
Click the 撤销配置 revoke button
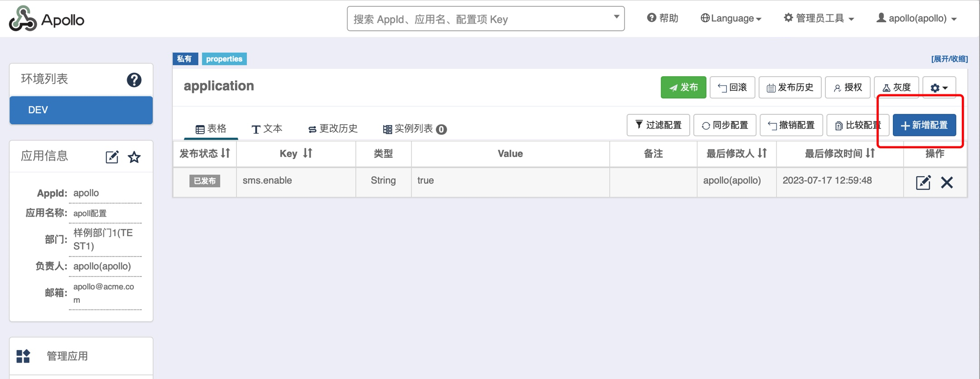click(791, 125)
